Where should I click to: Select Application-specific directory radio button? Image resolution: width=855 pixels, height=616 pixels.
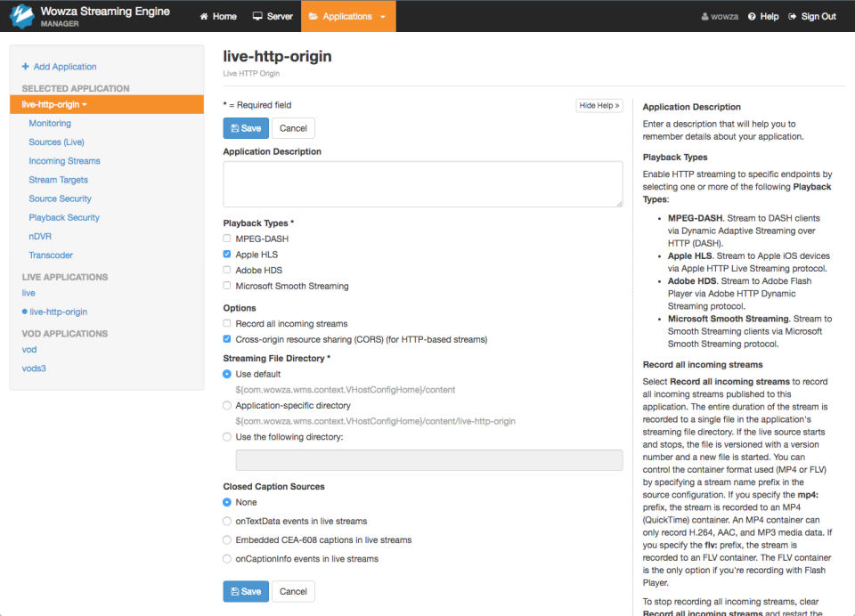pos(227,406)
